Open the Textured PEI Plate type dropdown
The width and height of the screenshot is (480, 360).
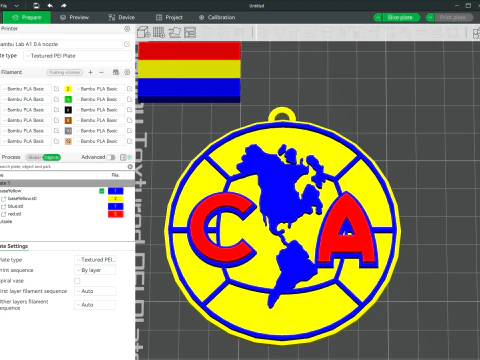[77, 56]
